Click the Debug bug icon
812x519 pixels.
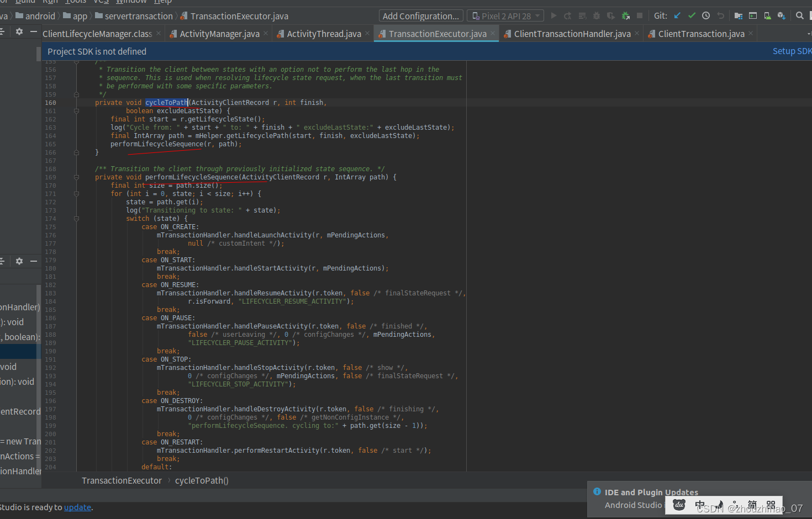tap(597, 16)
